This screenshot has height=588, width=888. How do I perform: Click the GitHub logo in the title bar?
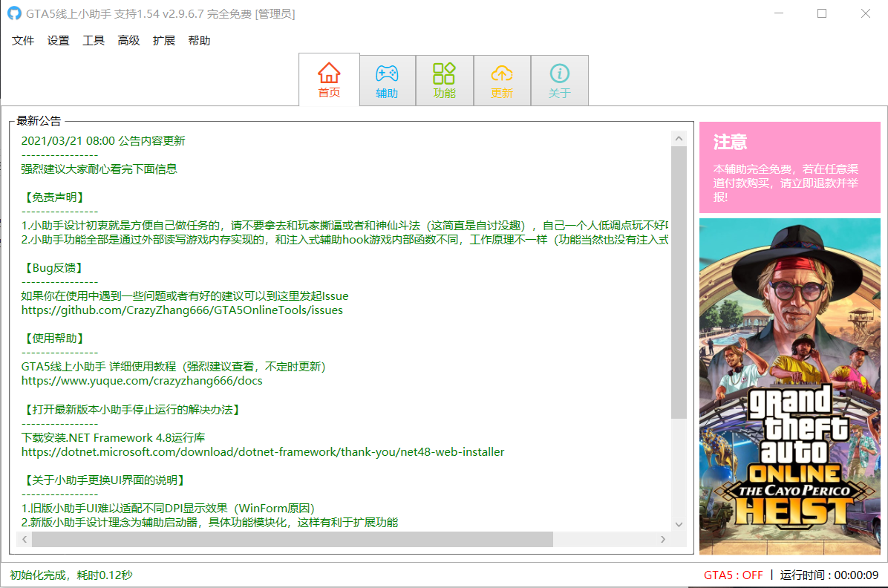pos(15,13)
